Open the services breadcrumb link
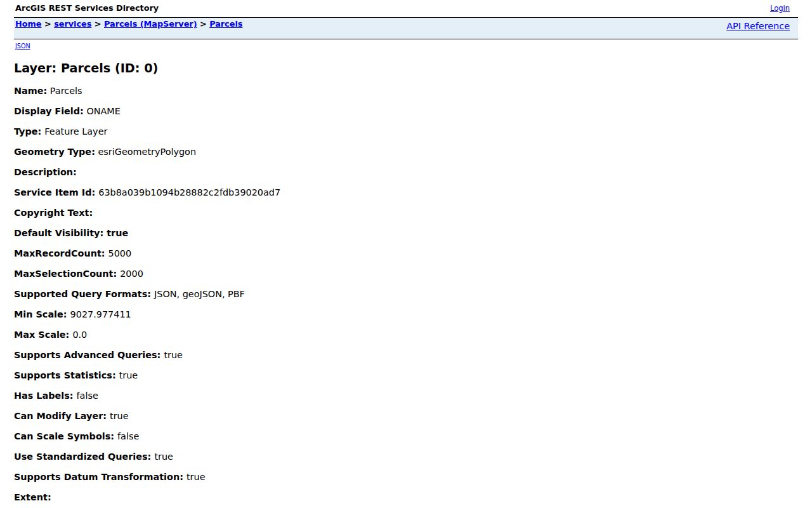The height and width of the screenshot is (508, 812). [73, 24]
